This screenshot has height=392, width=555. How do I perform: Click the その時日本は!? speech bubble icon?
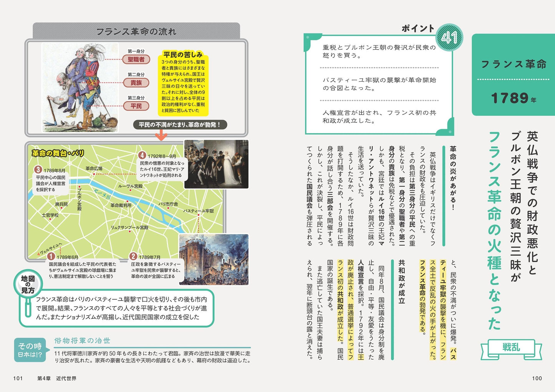click(31, 350)
